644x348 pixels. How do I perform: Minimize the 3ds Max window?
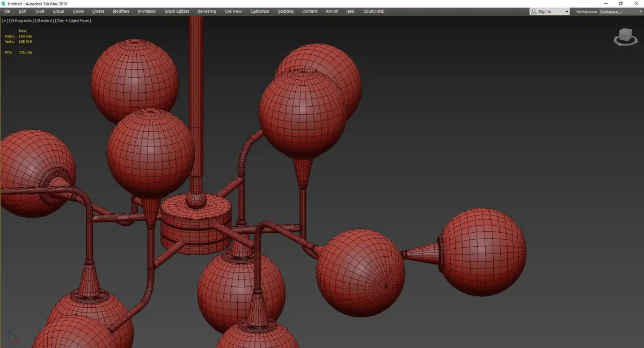606,3
